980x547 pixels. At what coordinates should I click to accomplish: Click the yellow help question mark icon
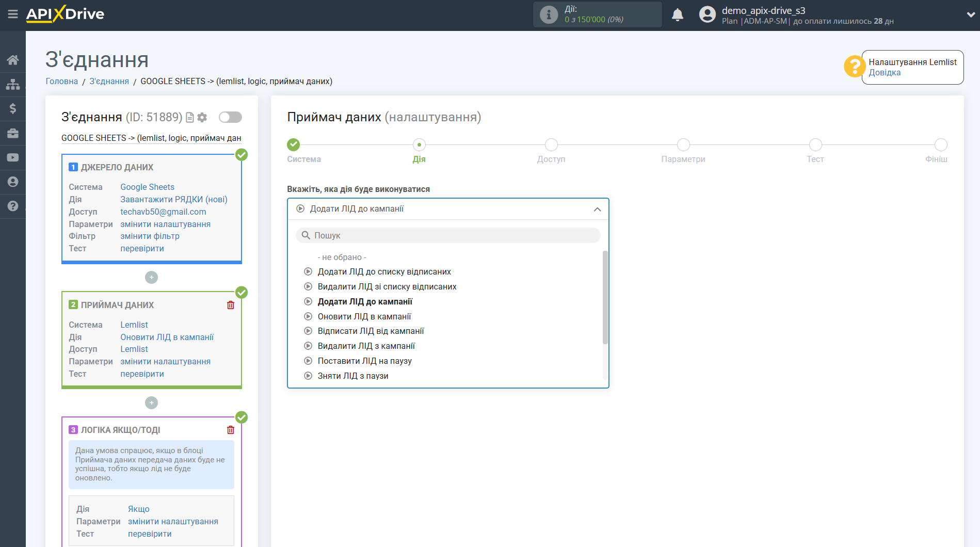click(854, 67)
